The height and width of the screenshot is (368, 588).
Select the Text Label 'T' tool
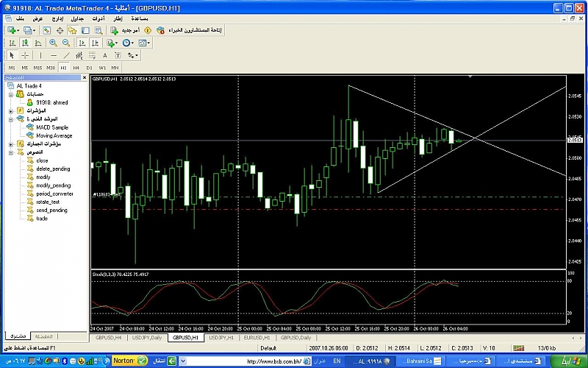[118, 55]
